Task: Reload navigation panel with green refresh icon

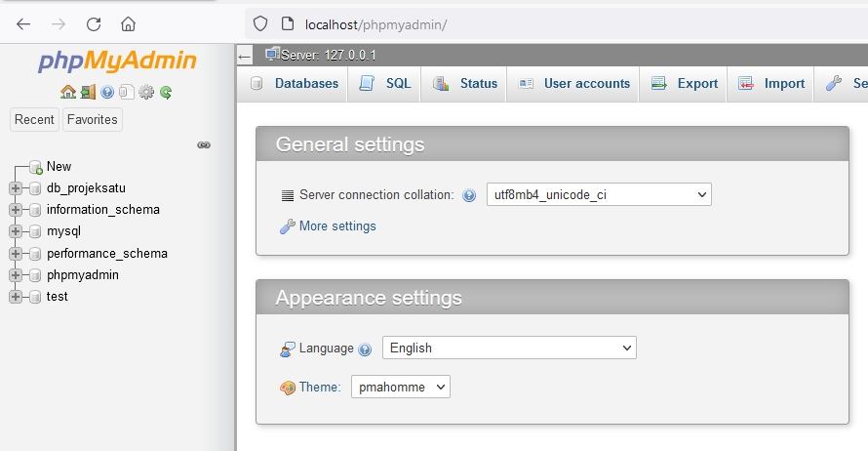Action: tap(166, 92)
